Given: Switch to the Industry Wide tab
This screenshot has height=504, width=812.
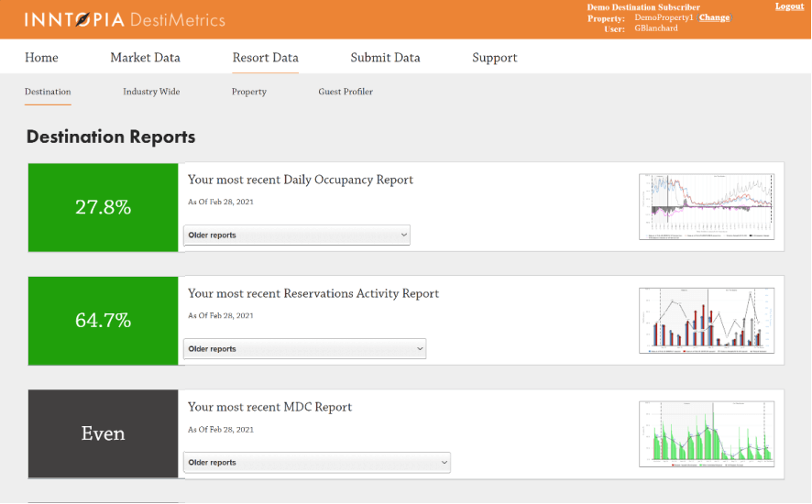Looking at the screenshot, I should [151, 92].
